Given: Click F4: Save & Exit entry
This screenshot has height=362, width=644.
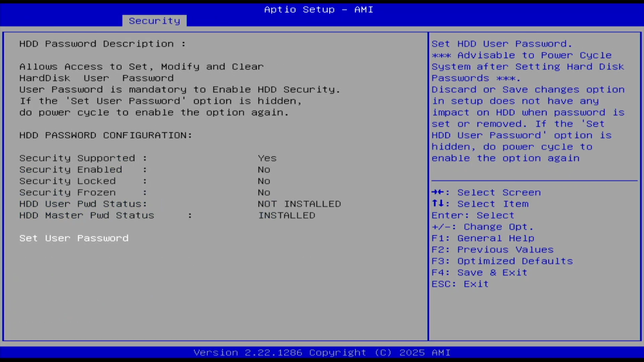Looking at the screenshot, I should pyautogui.click(x=479, y=273).
